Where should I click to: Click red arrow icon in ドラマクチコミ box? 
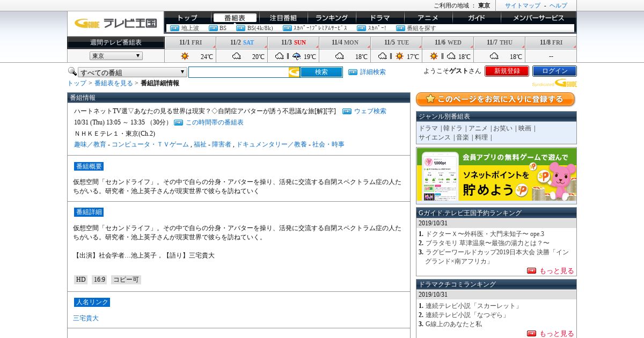pos(531,334)
